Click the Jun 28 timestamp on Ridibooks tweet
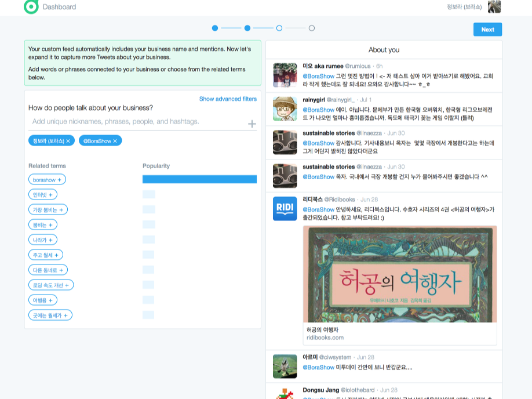 point(369,199)
